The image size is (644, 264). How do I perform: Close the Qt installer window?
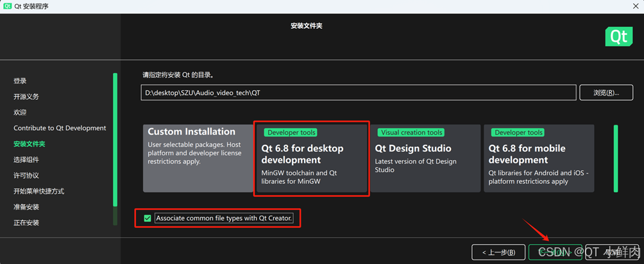coord(634,6)
